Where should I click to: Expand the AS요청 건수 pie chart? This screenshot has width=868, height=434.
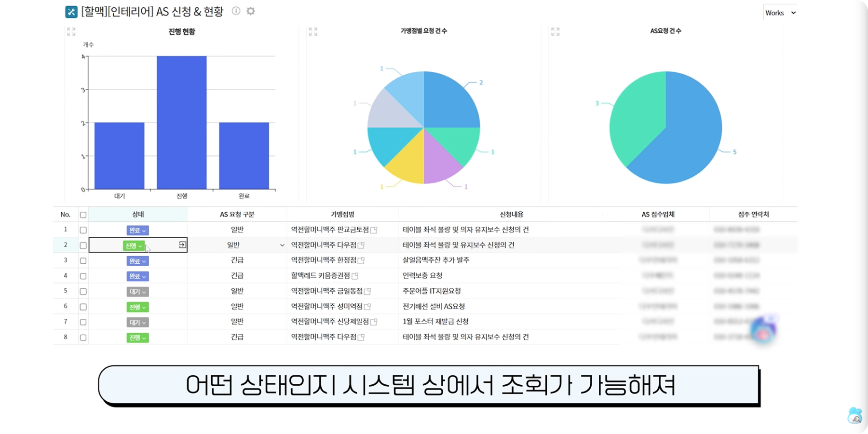556,32
